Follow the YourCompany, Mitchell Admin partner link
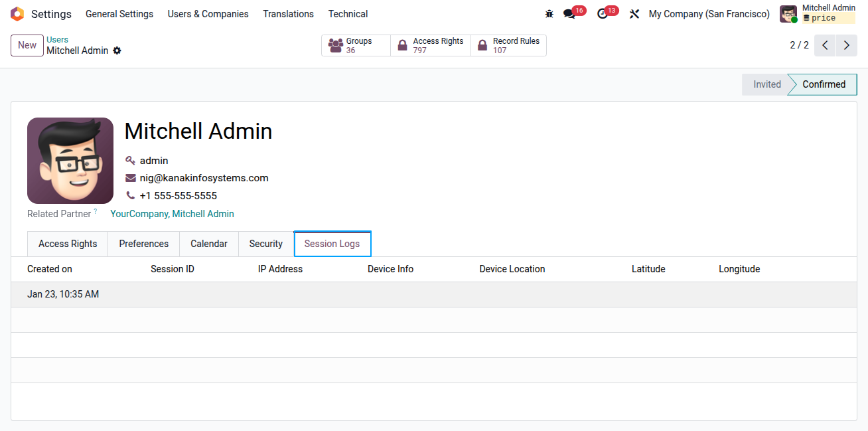 click(172, 214)
